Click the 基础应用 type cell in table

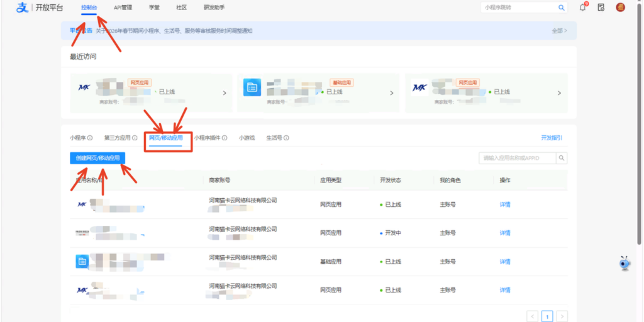click(x=331, y=262)
